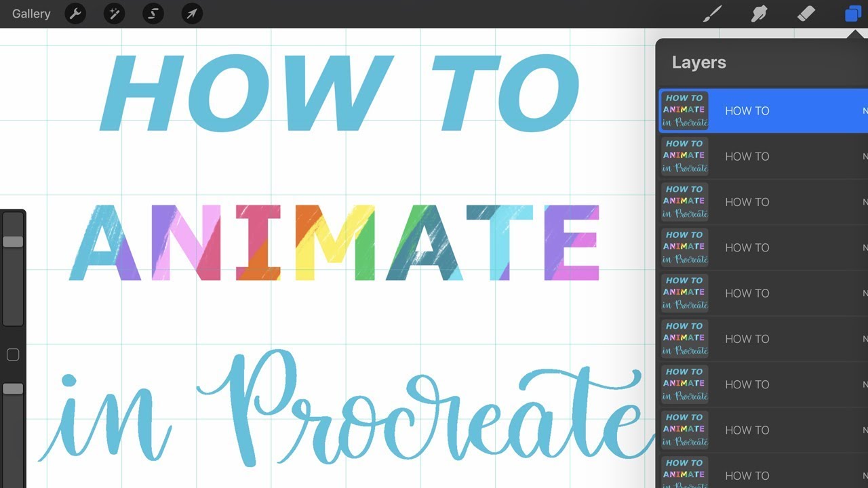
Task: Select the Smudge finger tool
Action: click(759, 14)
